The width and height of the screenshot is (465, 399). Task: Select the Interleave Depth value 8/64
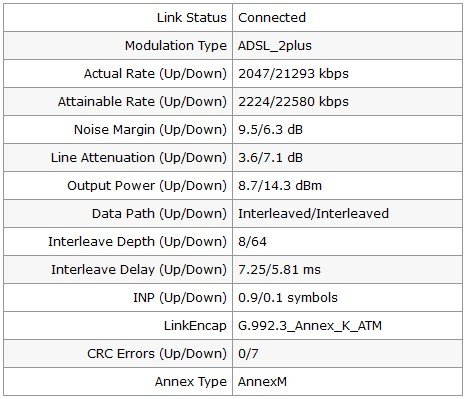pyautogui.click(x=252, y=242)
